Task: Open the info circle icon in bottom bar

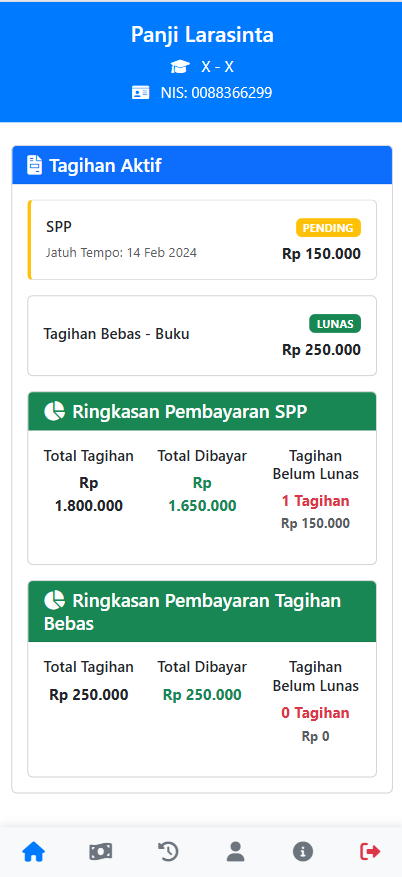Action: pos(302,852)
